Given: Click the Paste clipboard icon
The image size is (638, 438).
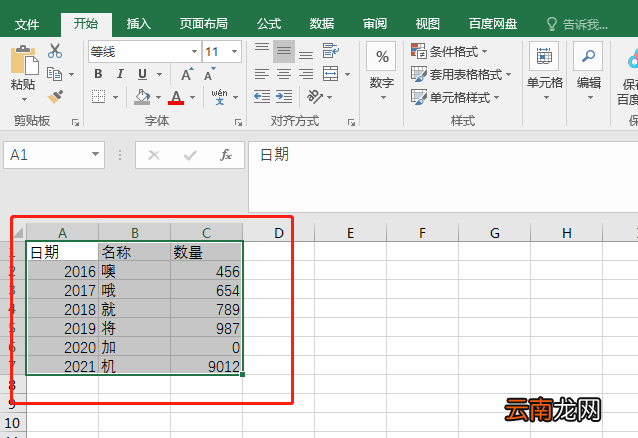Looking at the screenshot, I should [x=24, y=60].
